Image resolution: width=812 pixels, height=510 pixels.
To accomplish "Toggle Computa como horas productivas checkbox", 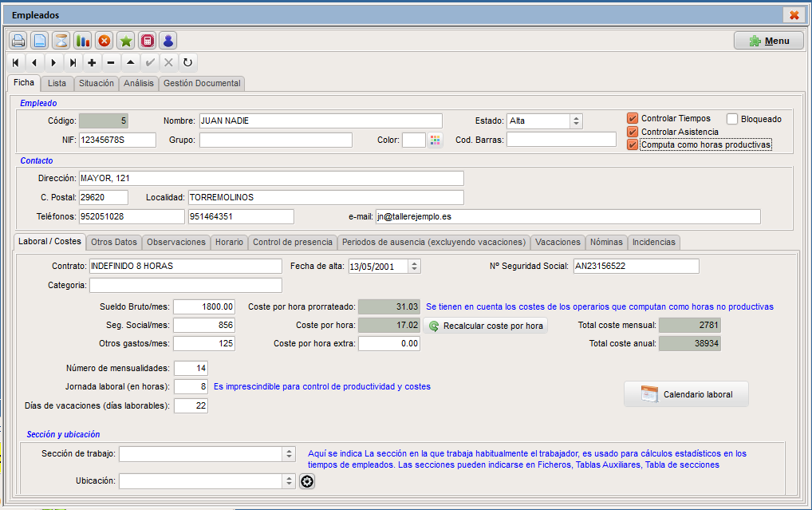I will [x=633, y=144].
